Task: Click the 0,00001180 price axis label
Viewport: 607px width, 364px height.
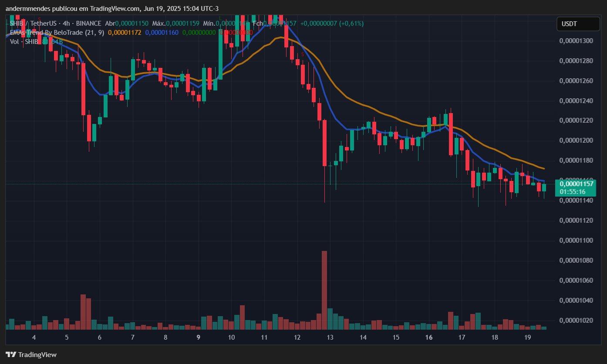Action: click(x=577, y=160)
